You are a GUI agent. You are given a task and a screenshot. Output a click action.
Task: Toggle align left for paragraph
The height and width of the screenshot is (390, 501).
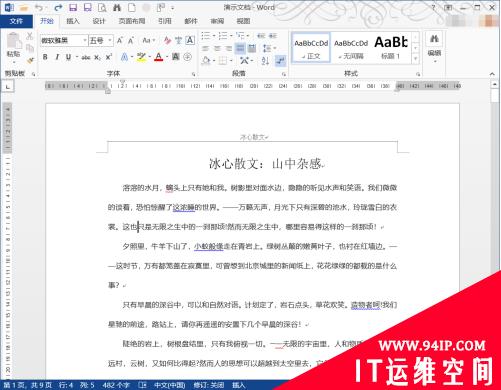[x=205, y=49]
